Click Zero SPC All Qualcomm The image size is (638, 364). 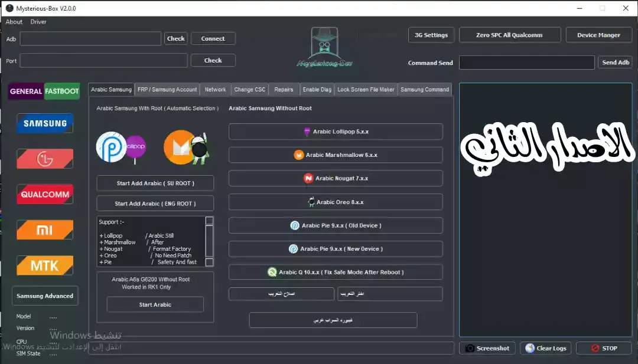coord(509,35)
